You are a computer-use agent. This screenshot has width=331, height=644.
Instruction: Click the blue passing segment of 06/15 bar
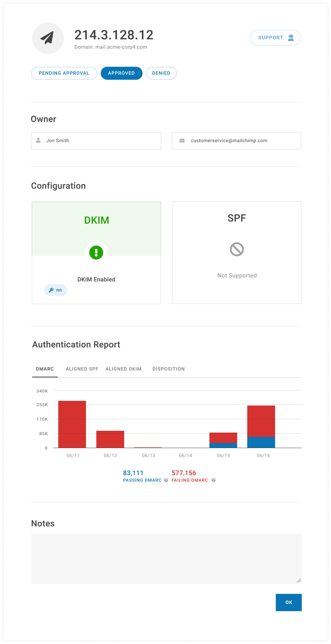click(x=223, y=445)
